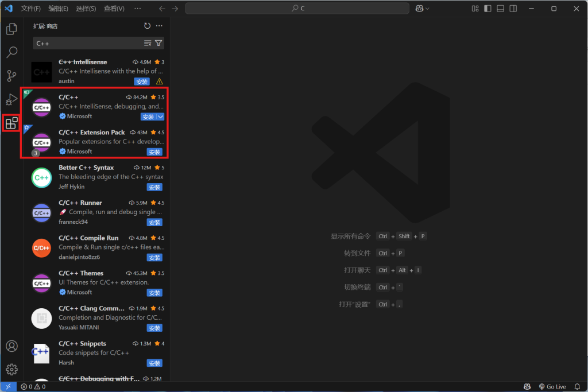
Task: Select C/C++ Snippets extension title
Action: click(x=83, y=344)
